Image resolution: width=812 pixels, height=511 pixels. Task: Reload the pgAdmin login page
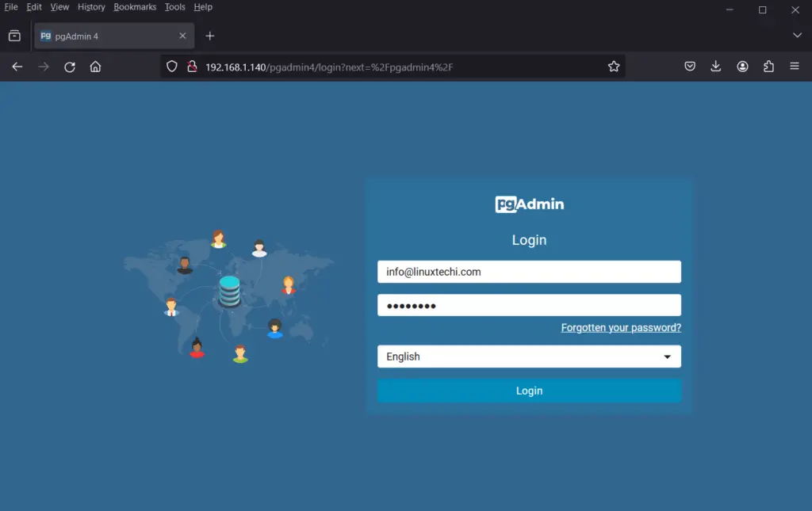pyautogui.click(x=70, y=67)
